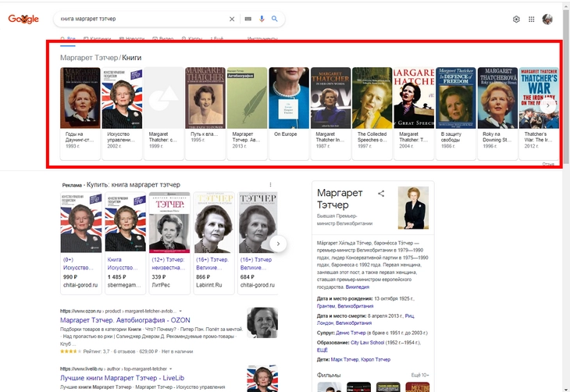Image resolution: width=570 pixels, height=392 pixels.
Task: Open the Great Speeches 2004 book card
Action: click(414, 113)
